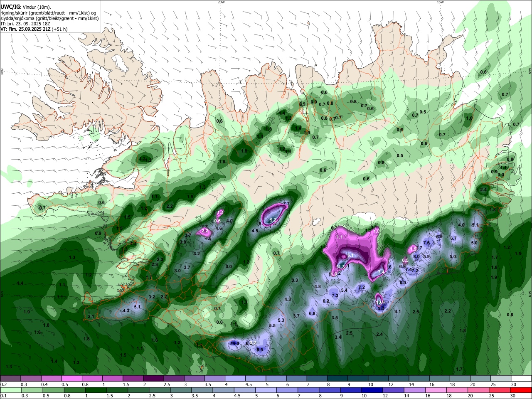Screen dimensions: 532x399
Task: Click the light periwinkle 4–4.5 swatch in the upper legend row
Action: coord(235,378)
